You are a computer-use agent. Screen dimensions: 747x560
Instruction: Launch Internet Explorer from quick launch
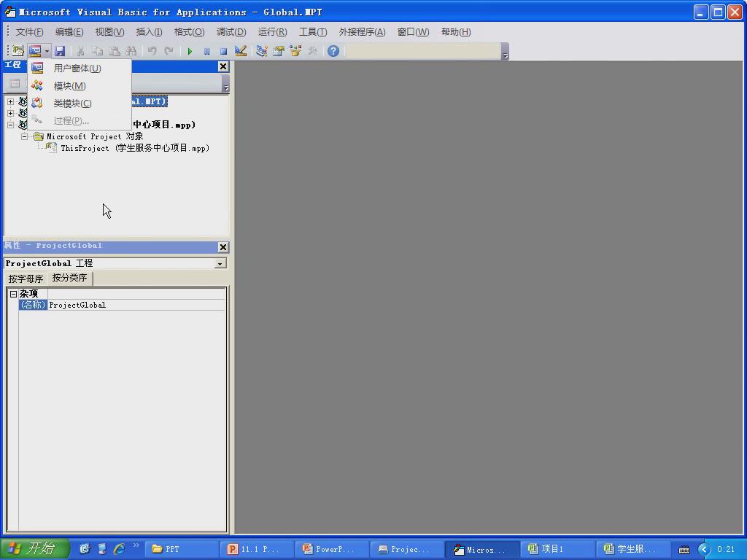click(119, 549)
